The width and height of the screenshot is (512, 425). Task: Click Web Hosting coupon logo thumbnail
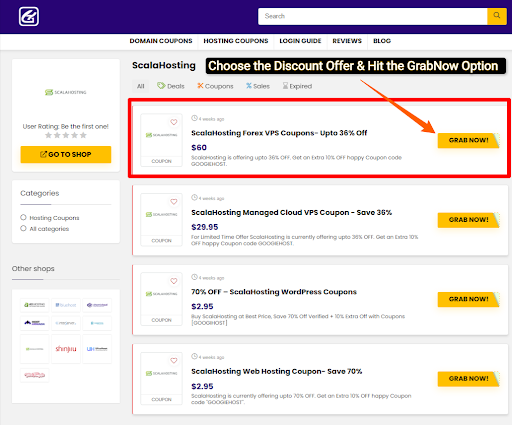pos(161,373)
